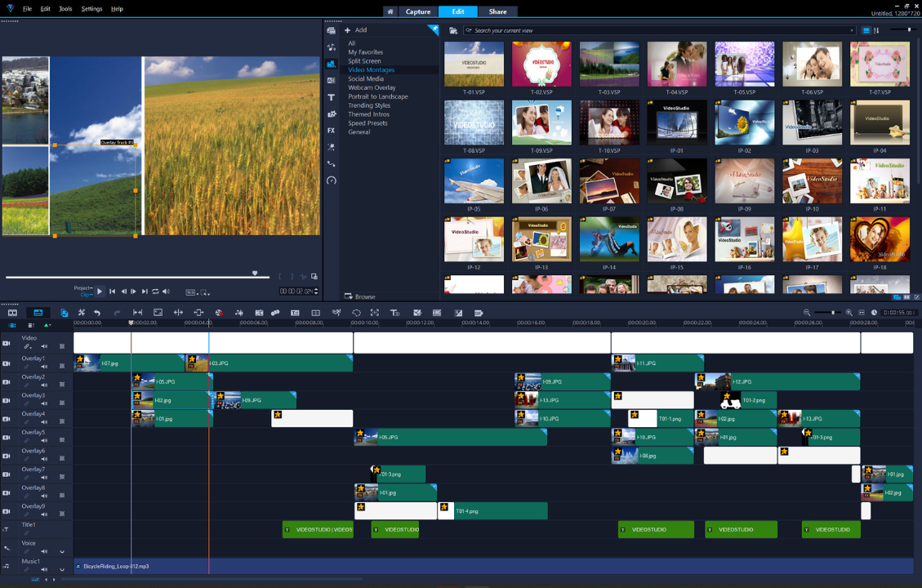Sort library thumbnails with sort icon
Screen dimensions: 922x588
[x=876, y=30]
